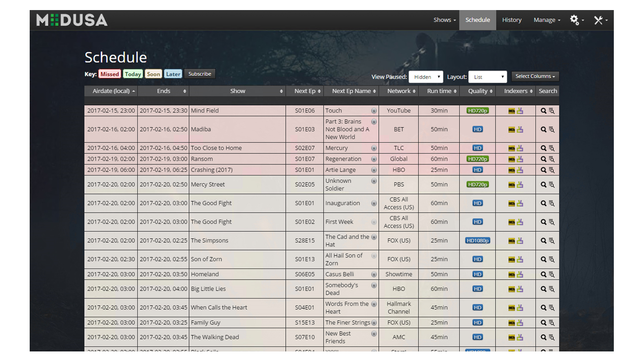Click the forced search magnifier for Ransom
The width and height of the screenshot is (644, 362).
(543, 159)
